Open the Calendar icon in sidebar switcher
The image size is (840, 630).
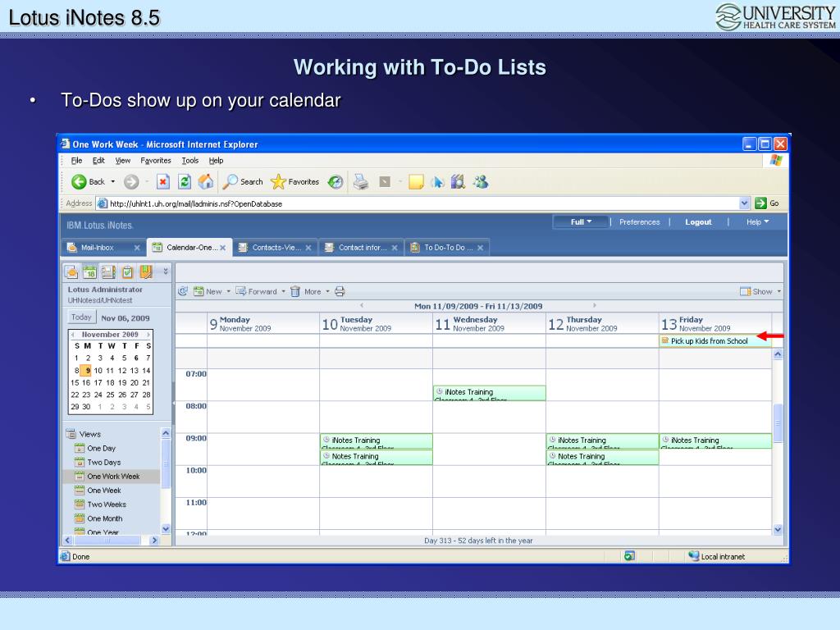coord(89,272)
